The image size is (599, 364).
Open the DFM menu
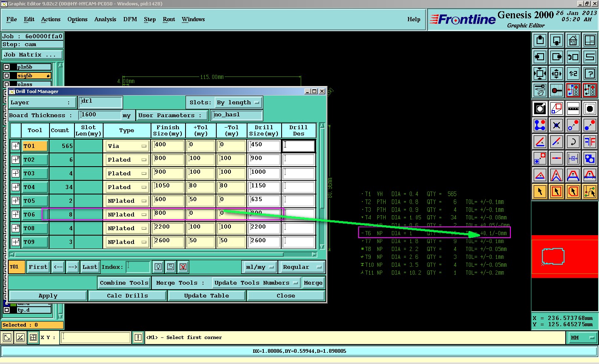pyautogui.click(x=130, y=20)
